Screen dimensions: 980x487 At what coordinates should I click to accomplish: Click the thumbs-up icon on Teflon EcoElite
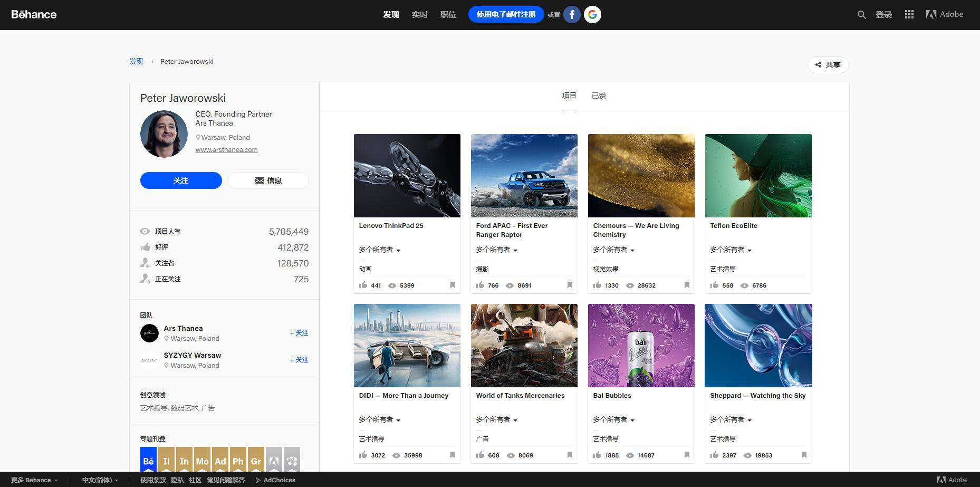(714, 285)
